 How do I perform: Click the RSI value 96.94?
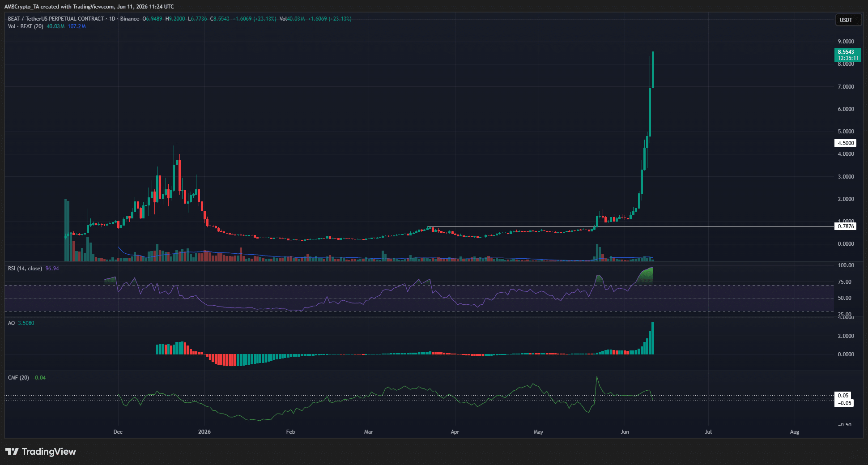click(x=52, y=269)
